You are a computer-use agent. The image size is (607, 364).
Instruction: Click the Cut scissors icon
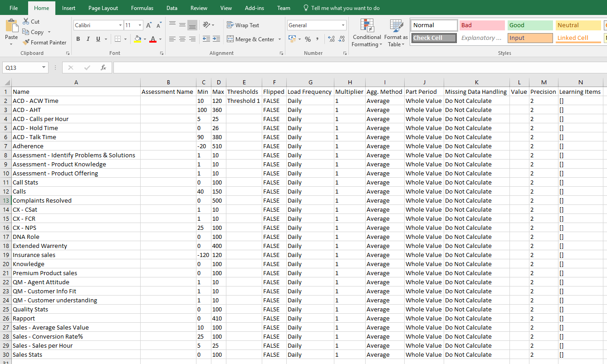26,21
